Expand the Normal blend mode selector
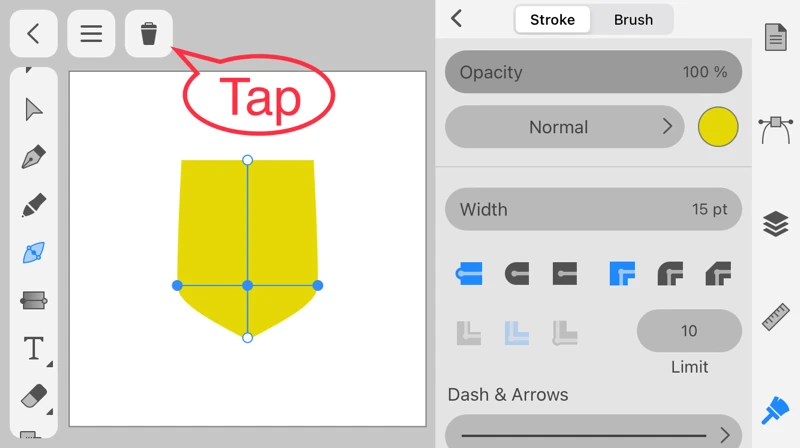Viewport: 800px width, 448px height. coord(567,127)
